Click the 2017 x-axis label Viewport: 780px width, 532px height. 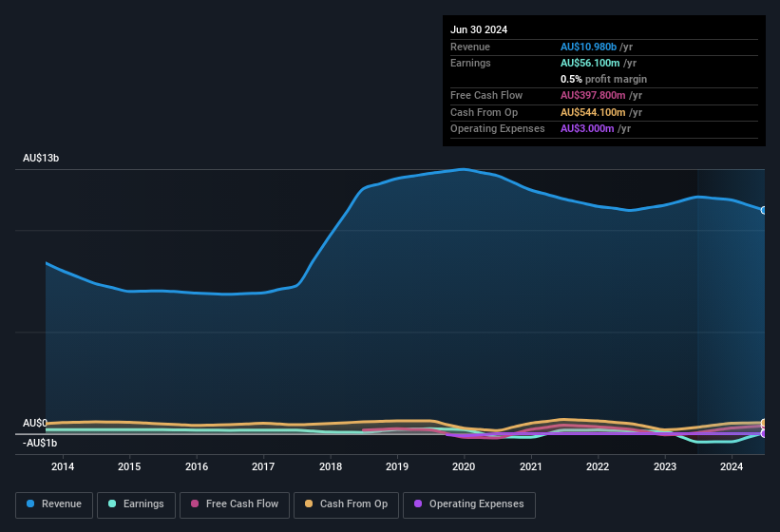(263, 466)
